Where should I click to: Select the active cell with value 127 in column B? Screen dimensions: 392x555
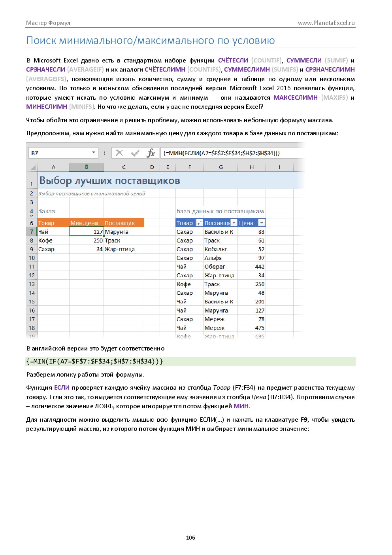click(x=87, y=232)
